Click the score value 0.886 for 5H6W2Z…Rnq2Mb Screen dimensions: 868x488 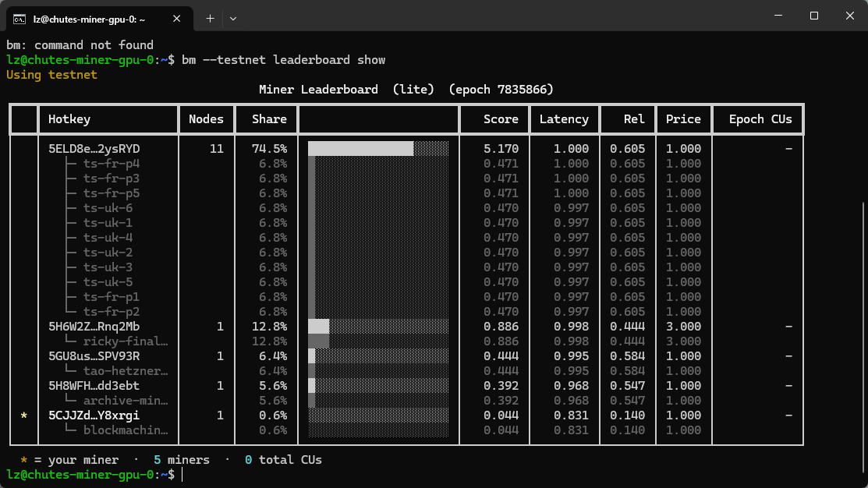coord(501,327)
